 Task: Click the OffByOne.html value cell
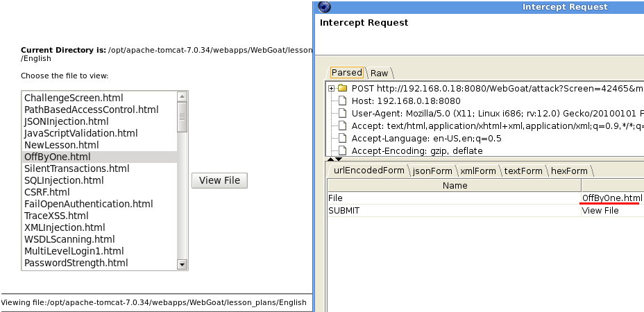611,198
